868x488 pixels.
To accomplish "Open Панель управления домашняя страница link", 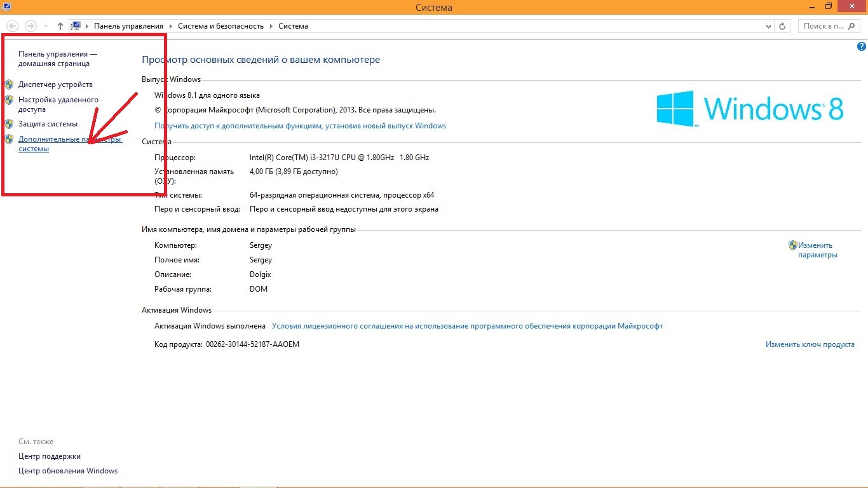I will [58, 59].
